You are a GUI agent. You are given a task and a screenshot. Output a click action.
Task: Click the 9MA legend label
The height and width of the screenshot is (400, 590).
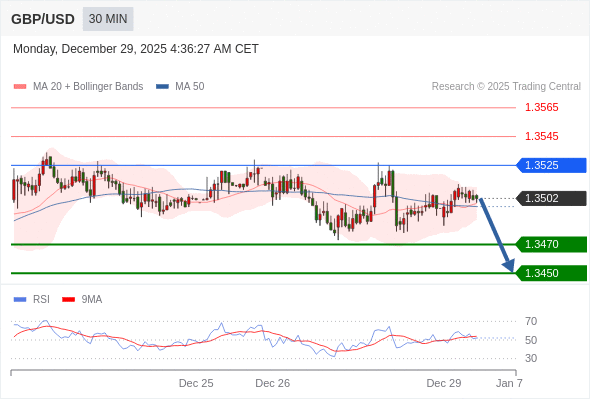pyautogui.click(x=92, y=300)
